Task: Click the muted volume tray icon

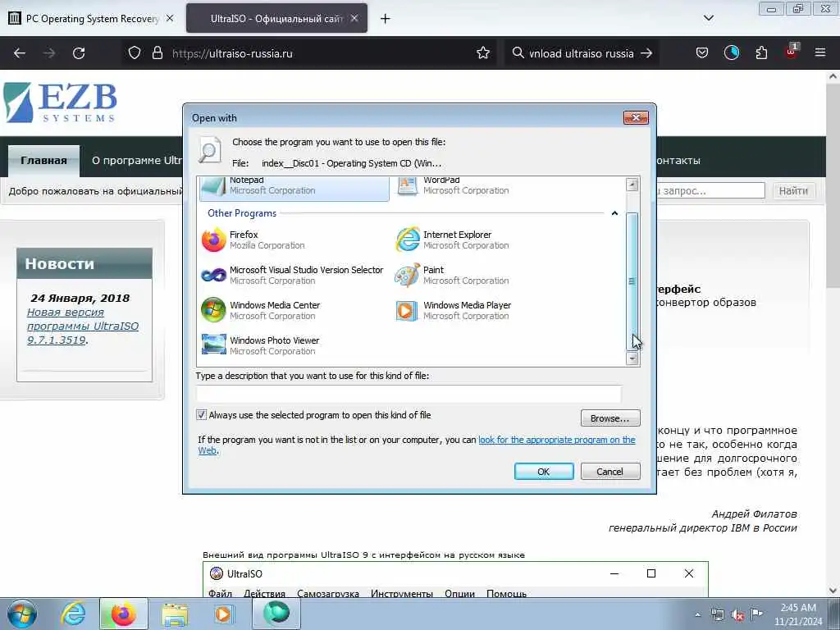Action: point(737,615)
